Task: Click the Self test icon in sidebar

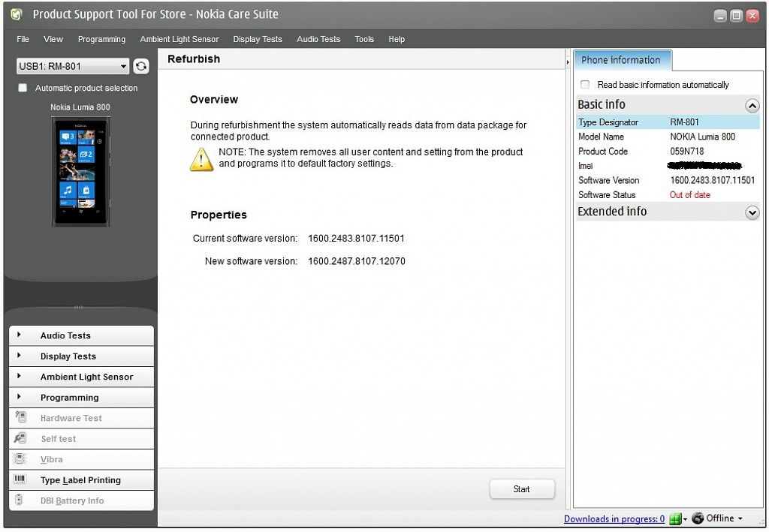Action: point(20,438)
